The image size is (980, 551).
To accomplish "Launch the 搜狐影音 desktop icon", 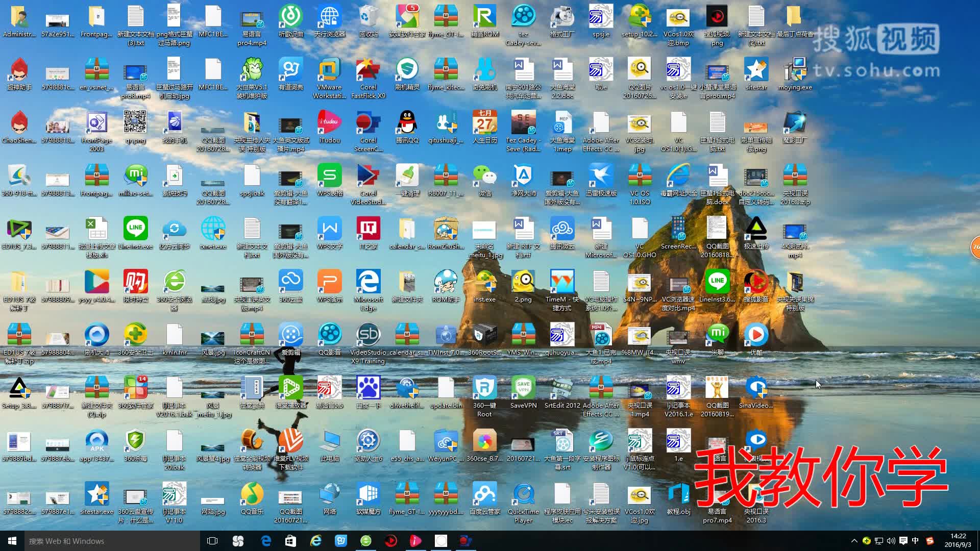I will tap(756, 286).
